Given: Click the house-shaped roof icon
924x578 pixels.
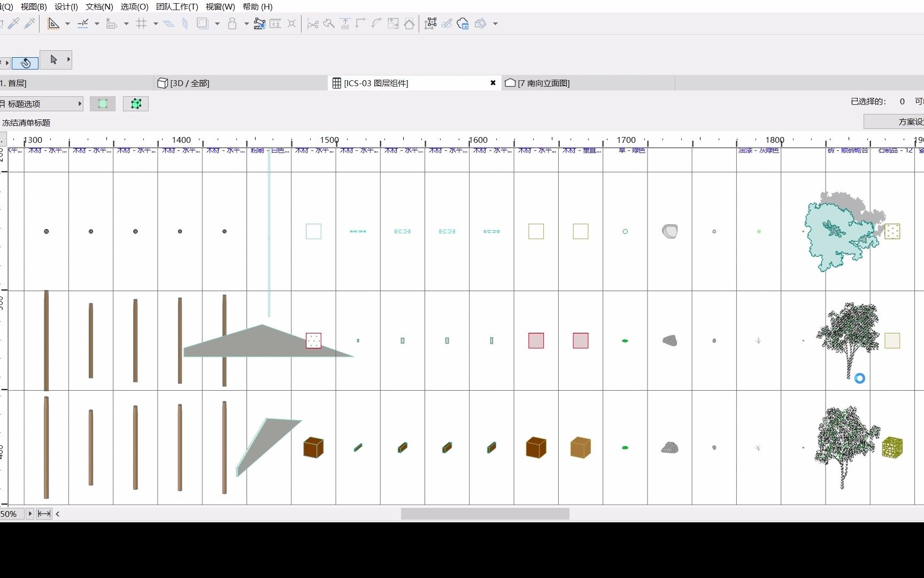Looking at the screenshot, I should tap(409, 24).
